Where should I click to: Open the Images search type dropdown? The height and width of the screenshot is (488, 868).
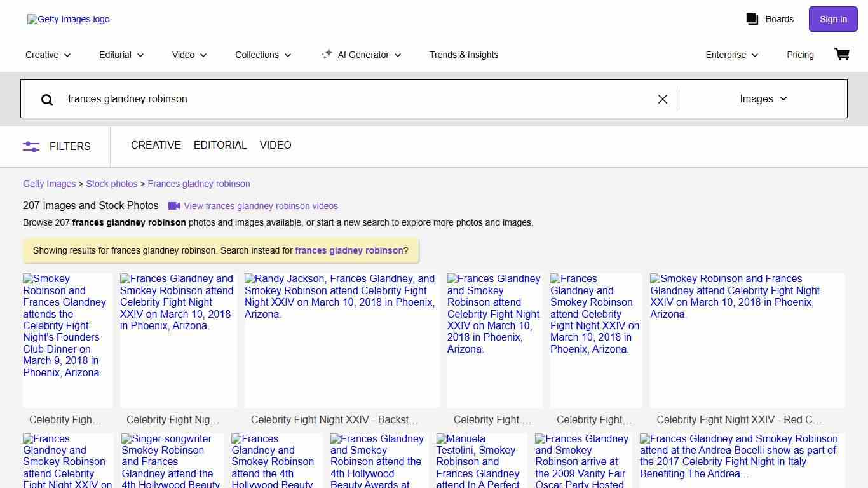[763, 99]
